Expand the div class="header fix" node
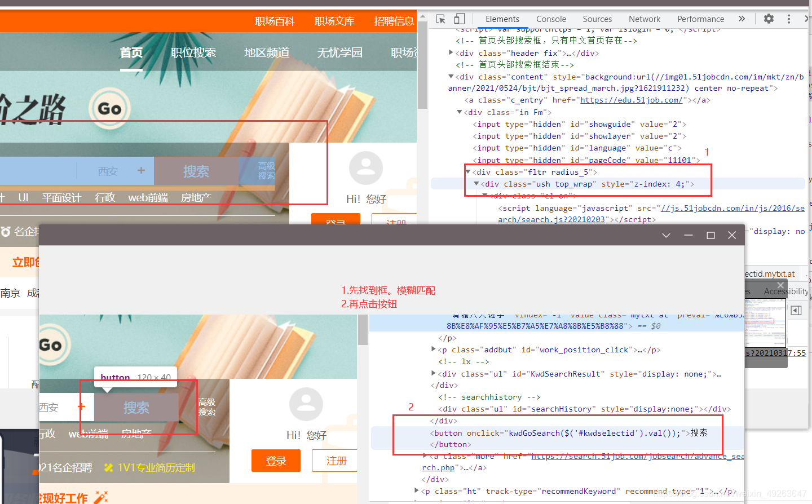 [x=451, y=52]
